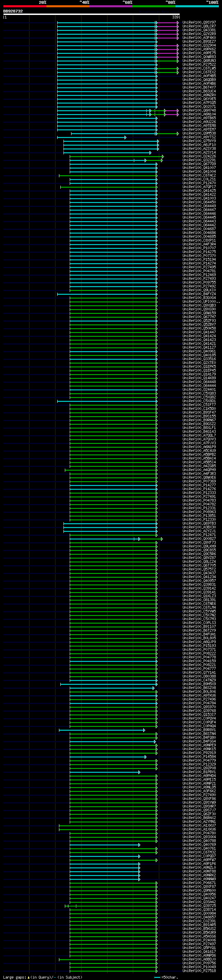Select hit UniRef100_P10049
Viewport: 222px width, 980px height.
point(199,967)
